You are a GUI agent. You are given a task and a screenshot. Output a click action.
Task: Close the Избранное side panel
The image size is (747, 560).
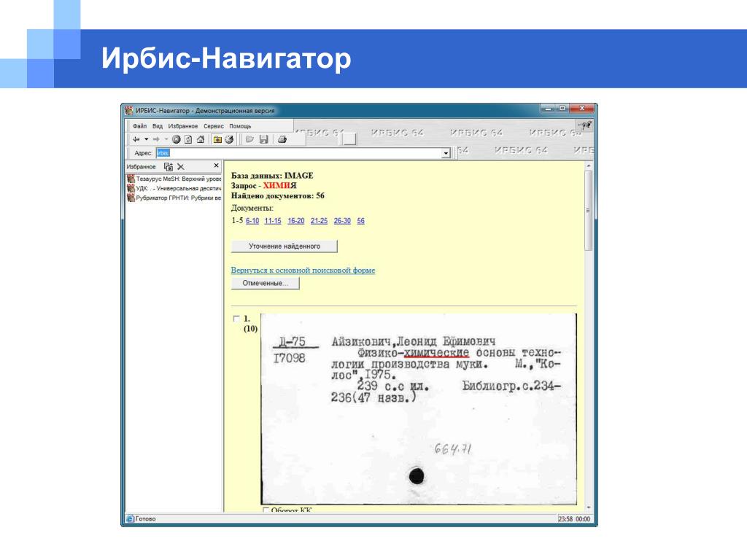(216, 166)
